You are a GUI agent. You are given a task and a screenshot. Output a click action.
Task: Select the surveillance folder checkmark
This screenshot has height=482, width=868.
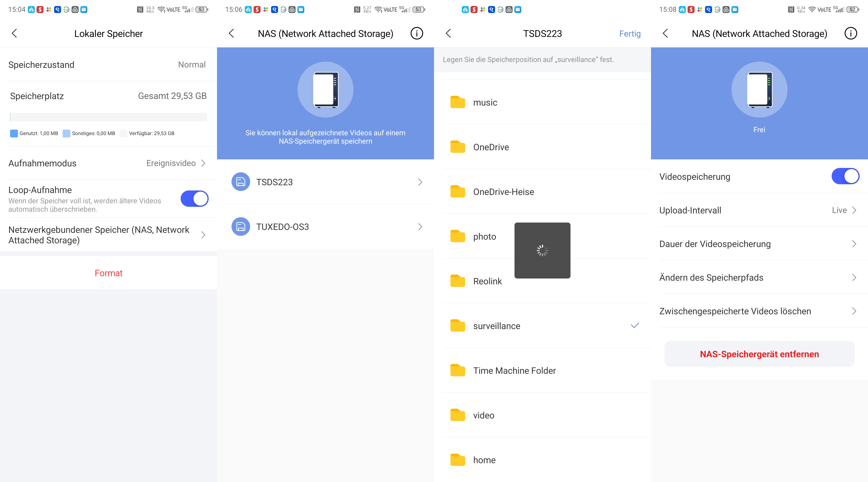[x=635, y=326]
